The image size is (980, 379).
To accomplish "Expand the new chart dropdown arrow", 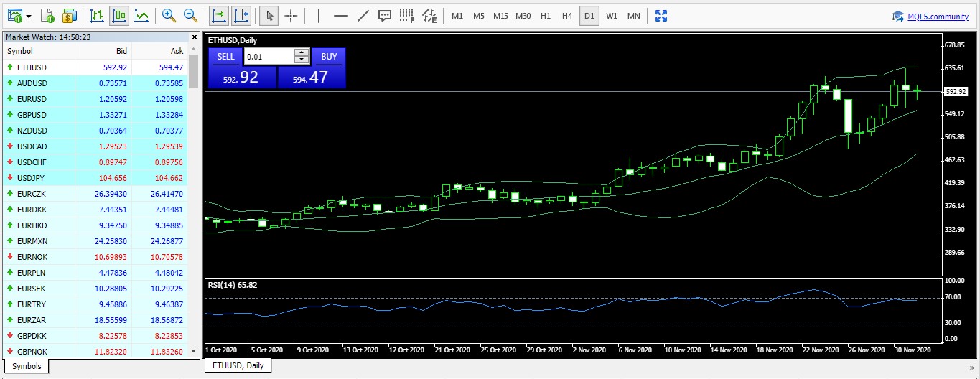I will point(29,16).
